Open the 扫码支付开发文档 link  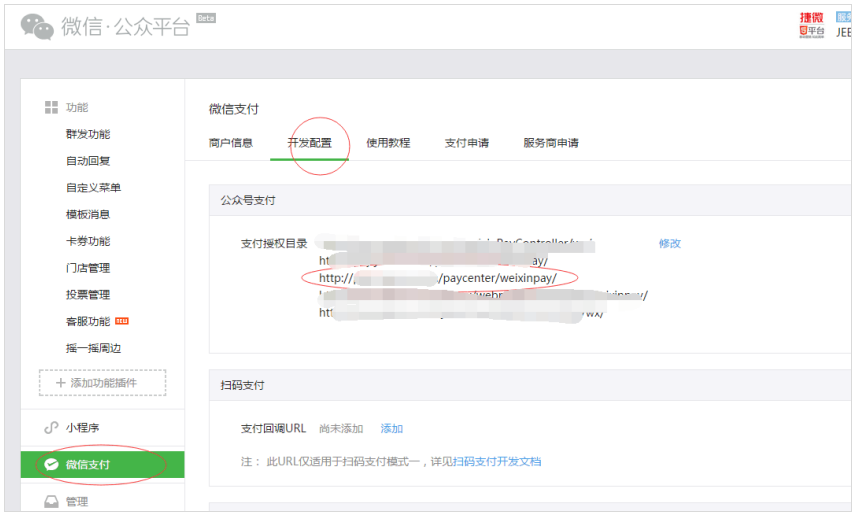[497, 462]
